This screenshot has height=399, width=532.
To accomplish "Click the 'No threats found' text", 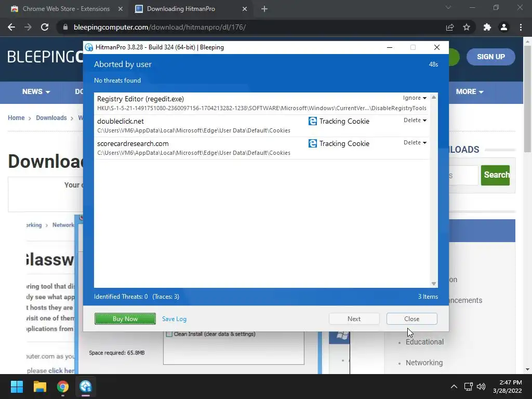I will click(117, 81).
